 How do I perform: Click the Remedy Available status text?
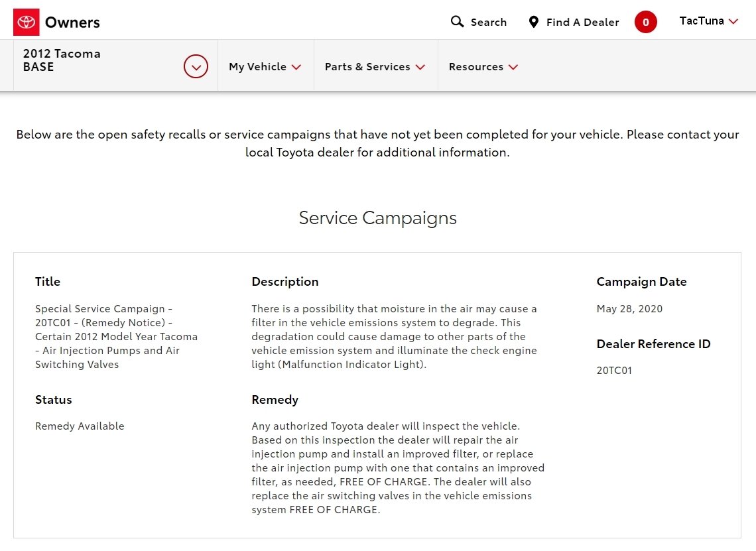pyautogui.click(x=80, y=426)
